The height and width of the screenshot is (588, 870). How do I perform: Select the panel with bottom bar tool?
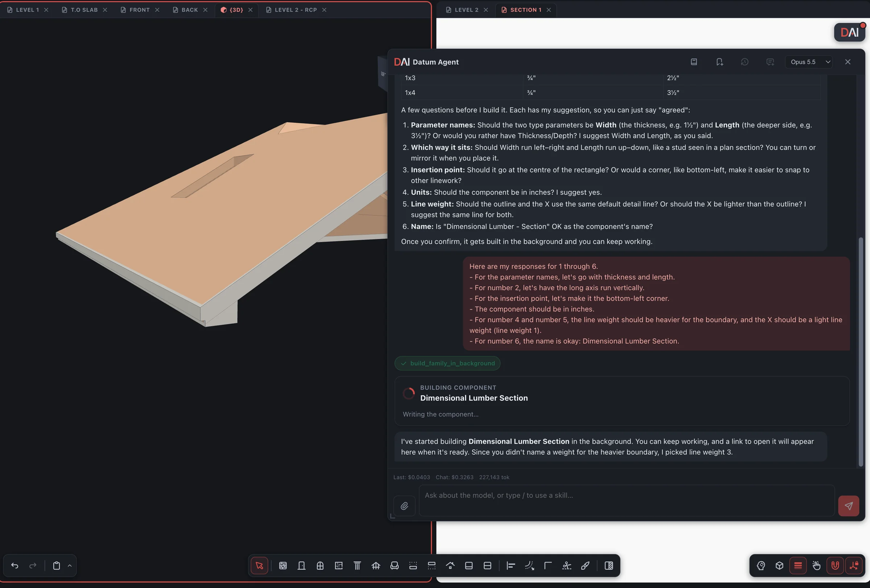click(469, 566)
